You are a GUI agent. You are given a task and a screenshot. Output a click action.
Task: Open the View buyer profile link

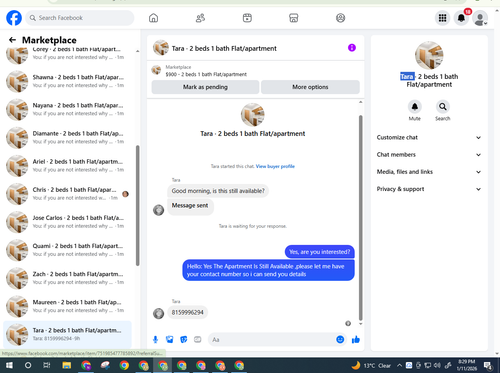tap(275, 166)
